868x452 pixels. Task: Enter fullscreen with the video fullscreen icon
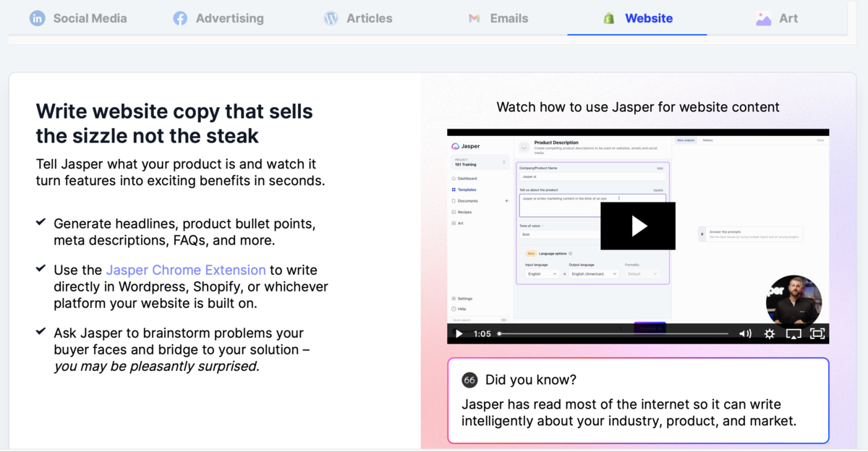tap(817, 333)
